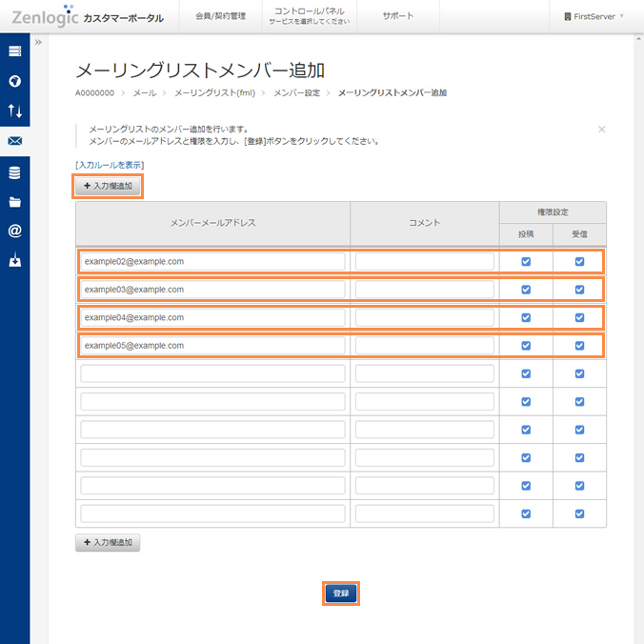Open 会員/契約管理 menu
Viewport: 644px width, 644px height.
[x=221, y=16]
